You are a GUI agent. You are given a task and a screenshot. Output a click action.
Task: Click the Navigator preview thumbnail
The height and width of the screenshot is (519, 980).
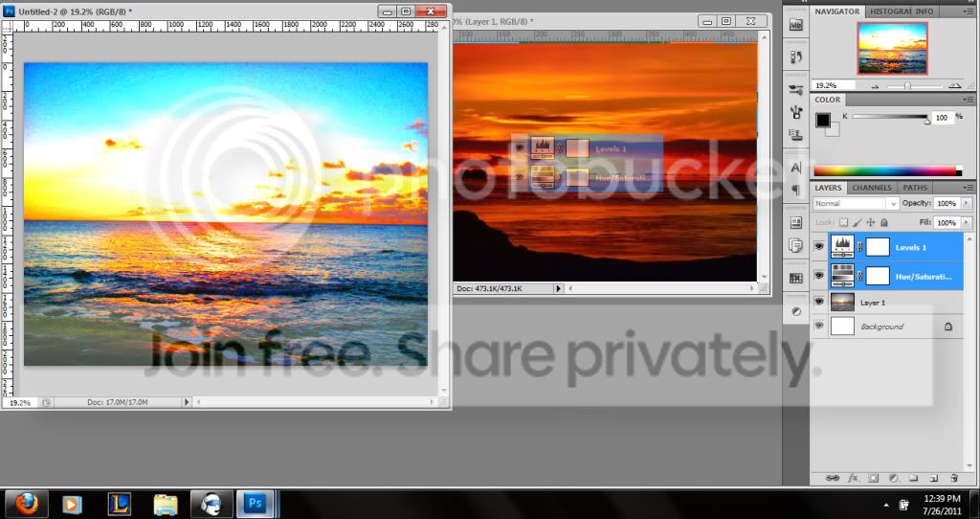[x=893, y=49]
